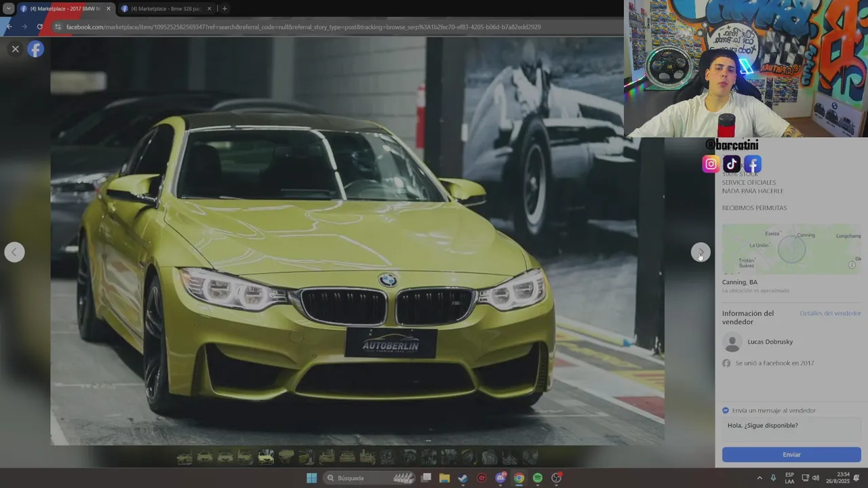
Task: Go forward in browser history
Action: pyautogui.click(x=24, y=26)
